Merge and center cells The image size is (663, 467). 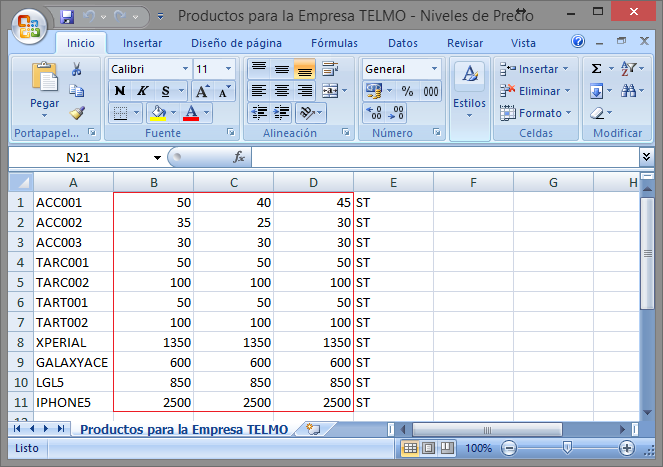coord(330,91)
